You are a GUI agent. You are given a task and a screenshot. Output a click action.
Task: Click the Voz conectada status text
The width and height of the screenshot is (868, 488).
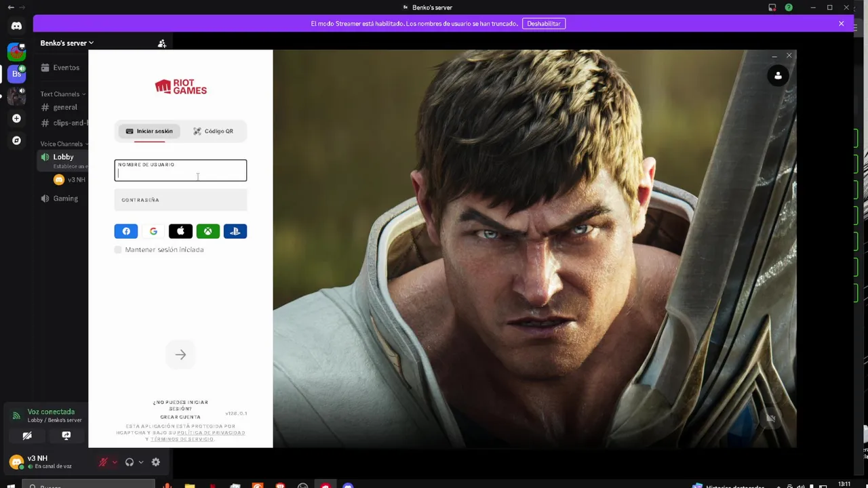[x=51, y=411]
